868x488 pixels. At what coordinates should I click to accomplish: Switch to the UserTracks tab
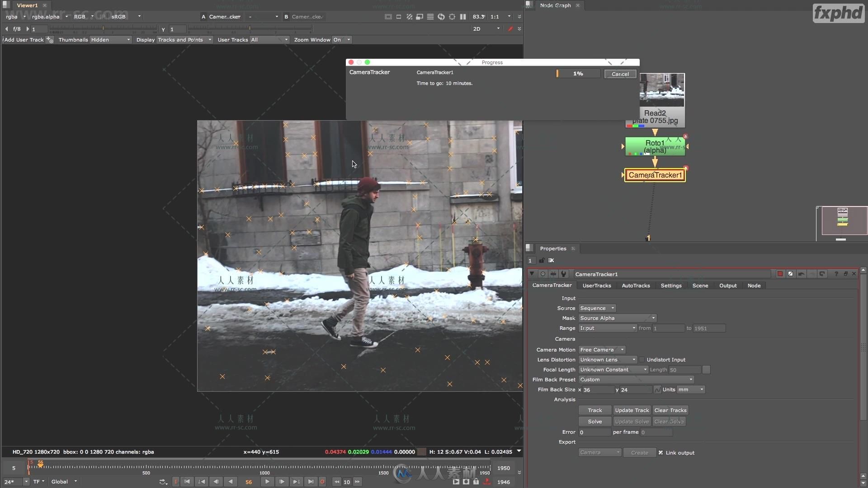point(597,285)
